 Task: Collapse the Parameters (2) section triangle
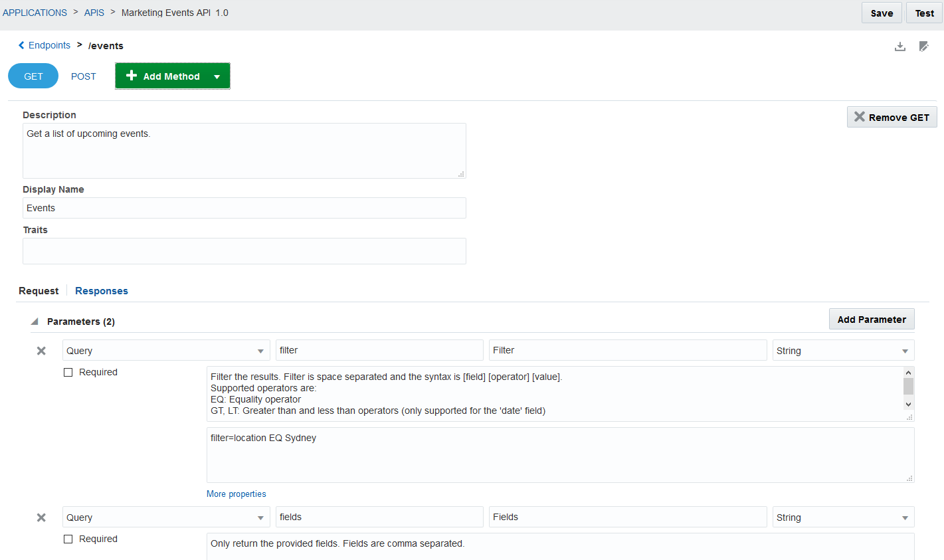[35, 322]
